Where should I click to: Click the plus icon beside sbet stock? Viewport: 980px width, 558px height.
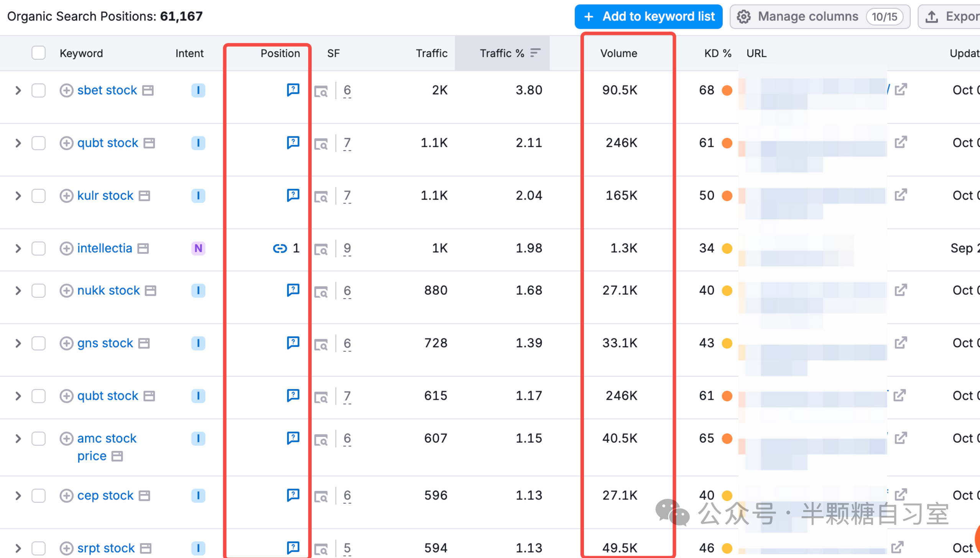click(x=66, y=90)
